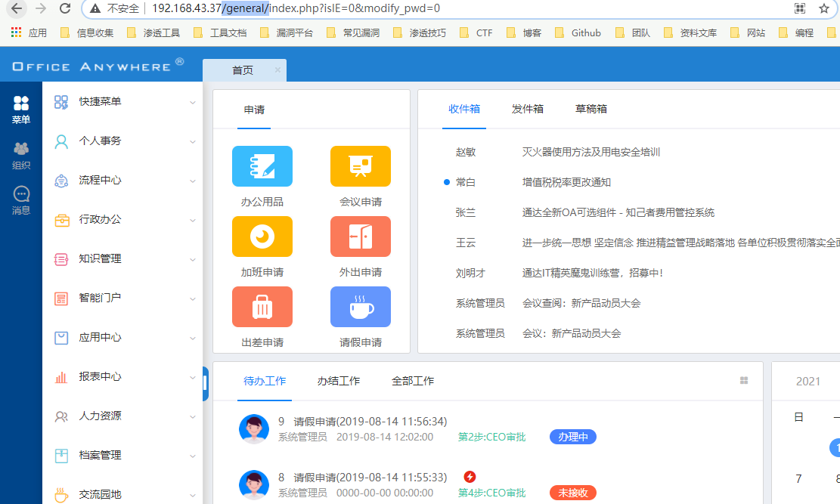Switch to the 发件箱 tab
Image resolution: width=840 pixels, height=504 pixels.
click(x=528, y=109)
